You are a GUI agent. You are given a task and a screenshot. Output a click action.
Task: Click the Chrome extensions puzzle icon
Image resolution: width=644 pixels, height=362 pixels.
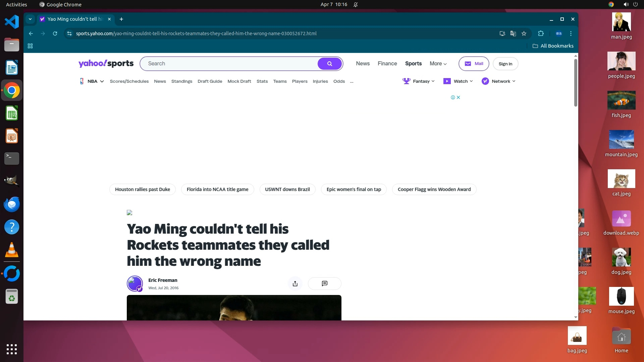541,34
